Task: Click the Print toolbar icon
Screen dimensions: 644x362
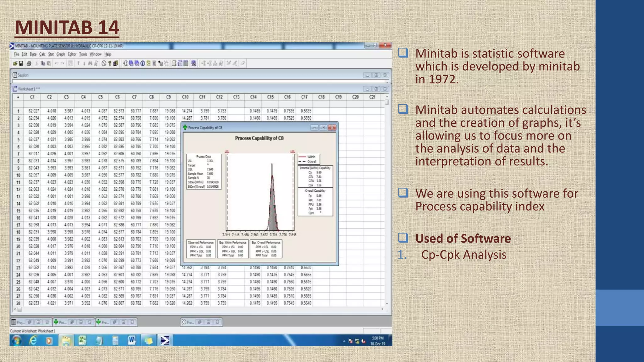Action: [29, 63]
